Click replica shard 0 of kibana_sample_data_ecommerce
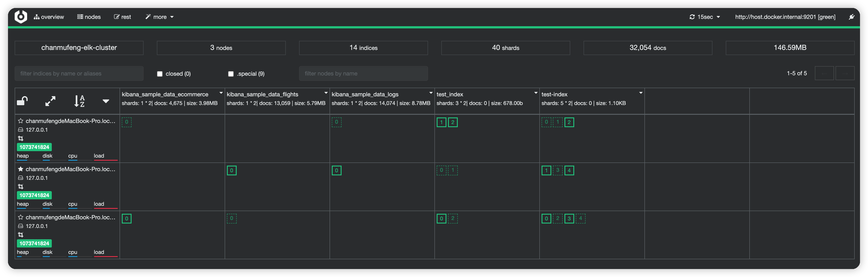Viewport: 868px width, 277px height. point(126,122)
